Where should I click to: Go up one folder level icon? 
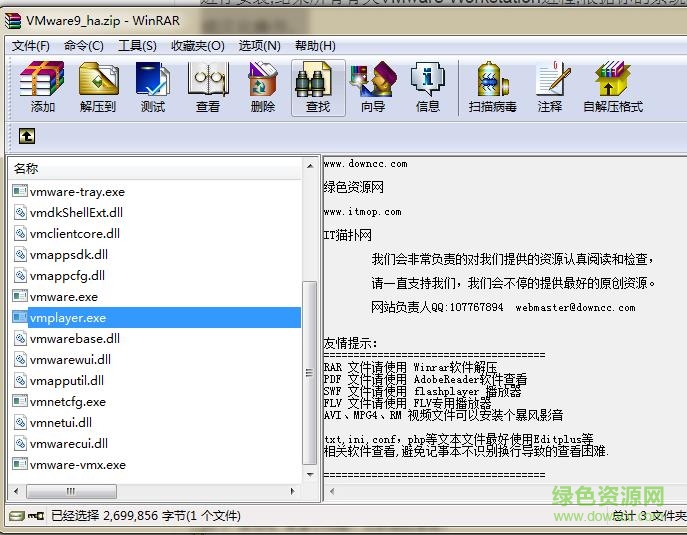(27, 136)
